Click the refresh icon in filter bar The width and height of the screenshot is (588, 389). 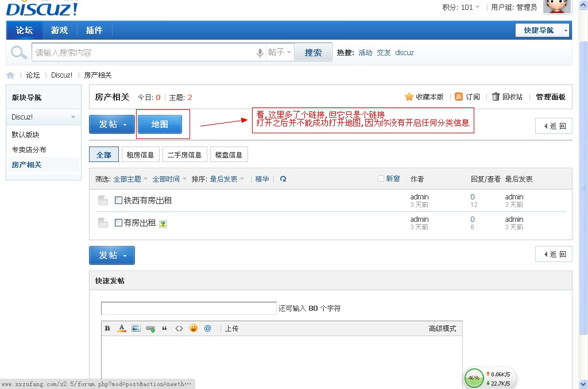[x=283, y=179]
